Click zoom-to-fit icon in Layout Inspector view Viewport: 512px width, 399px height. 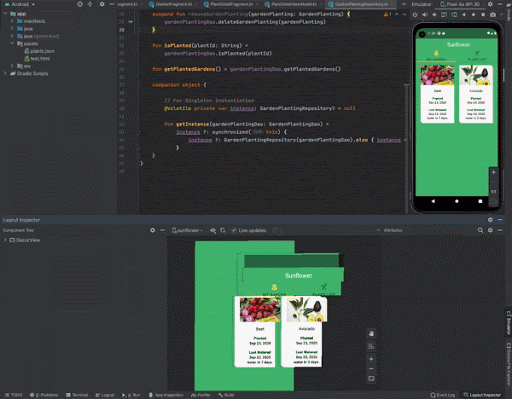tap(371, 379)
